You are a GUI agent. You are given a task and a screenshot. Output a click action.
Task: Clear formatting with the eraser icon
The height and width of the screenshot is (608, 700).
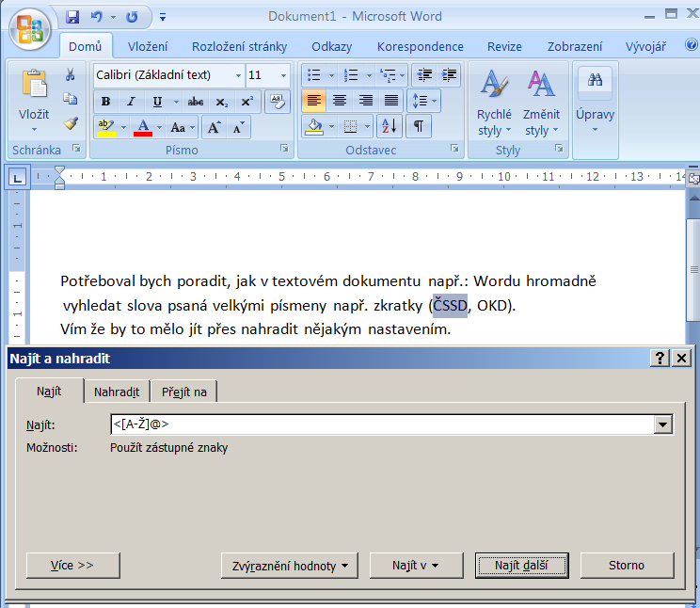point(278,102)
